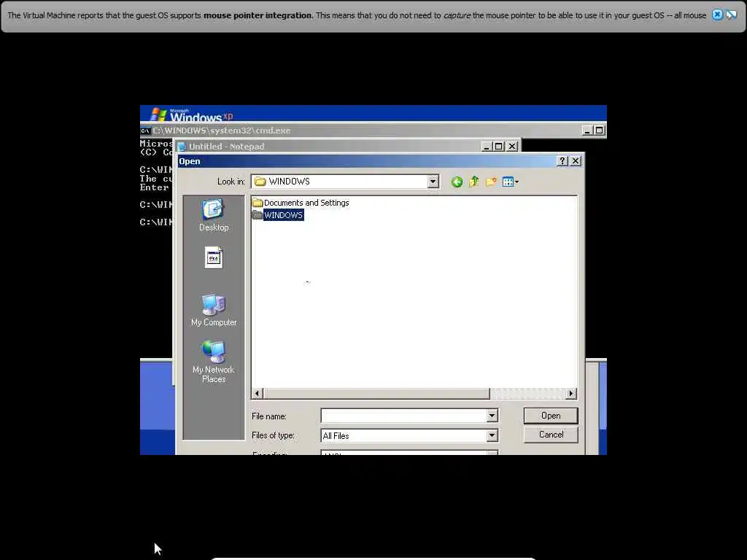747x560 pixels.
Task: Open Desktop in the places bar
Action: (214, 215)
